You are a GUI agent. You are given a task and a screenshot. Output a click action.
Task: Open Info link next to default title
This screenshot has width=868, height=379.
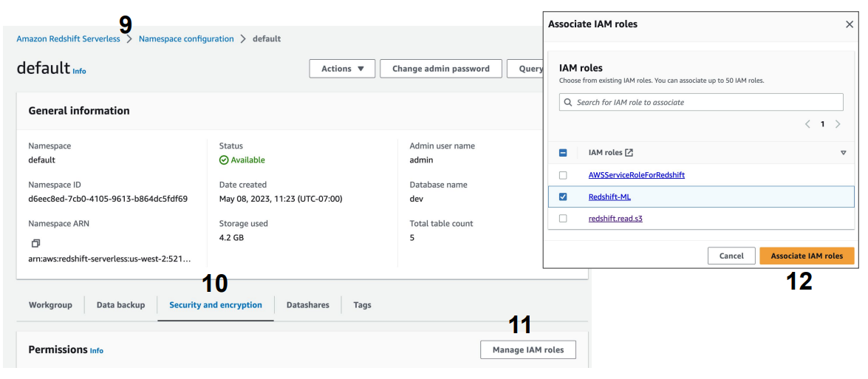click(79, 72)
